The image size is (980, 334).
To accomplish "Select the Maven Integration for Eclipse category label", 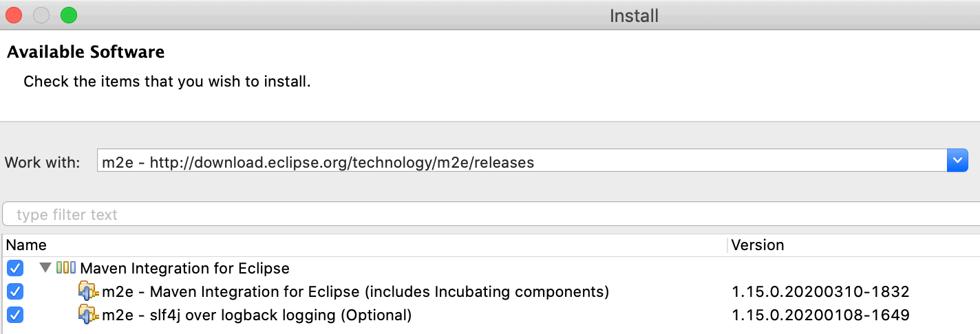I will [x=184, y=268].
